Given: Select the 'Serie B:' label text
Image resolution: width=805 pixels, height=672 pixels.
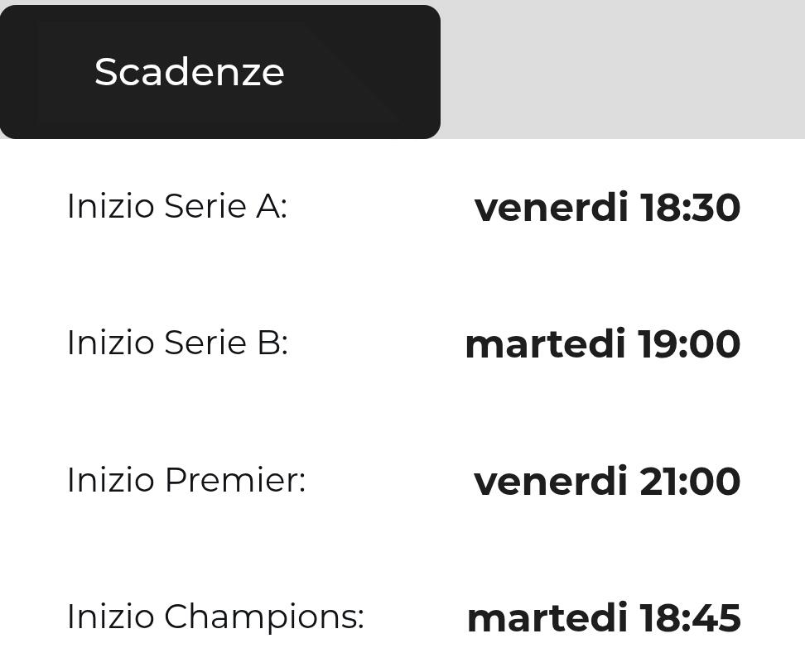Looking at the screenshot, I should pos(226,343).
